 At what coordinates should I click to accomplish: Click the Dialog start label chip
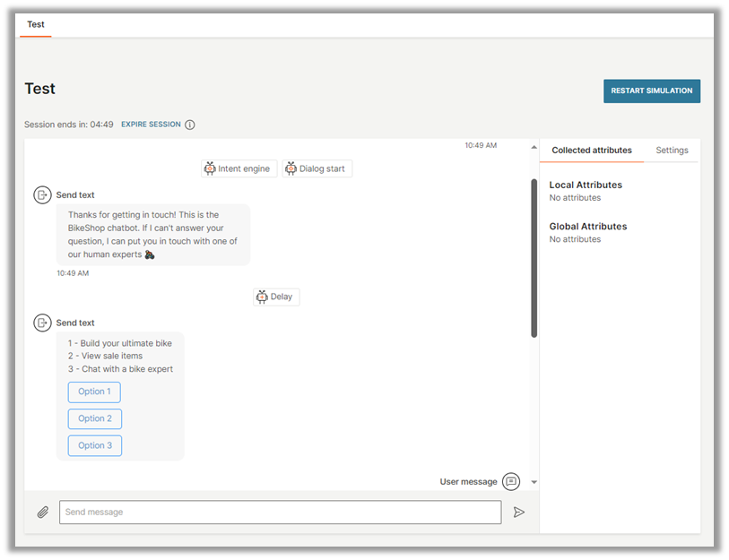click(317, 168)
